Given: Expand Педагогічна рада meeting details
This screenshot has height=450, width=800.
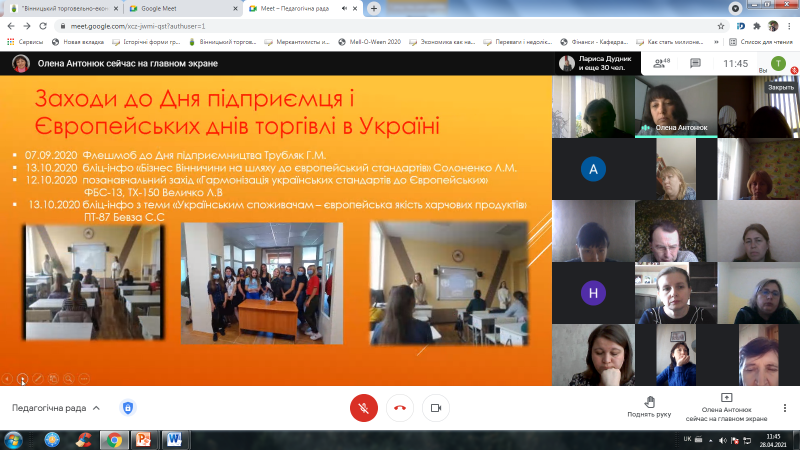Looking at the screenshot, I should [x=56, y=408].
